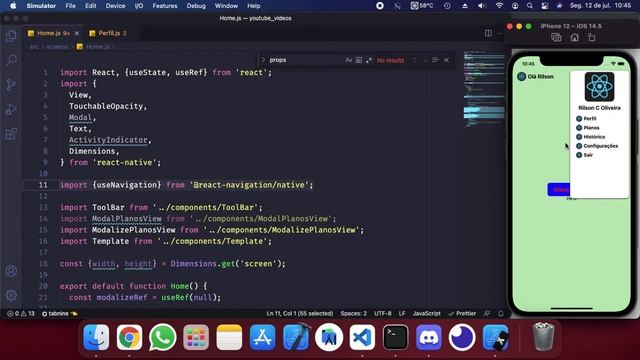Screen dimensions: 640x360
Task: Tap Configurações in the app side menu
Action: (597, 146)
